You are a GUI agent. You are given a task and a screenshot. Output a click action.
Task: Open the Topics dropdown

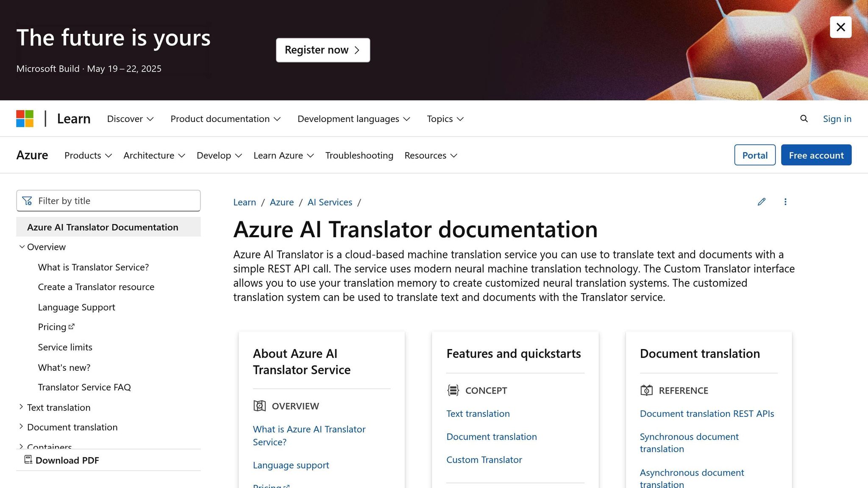445,119
